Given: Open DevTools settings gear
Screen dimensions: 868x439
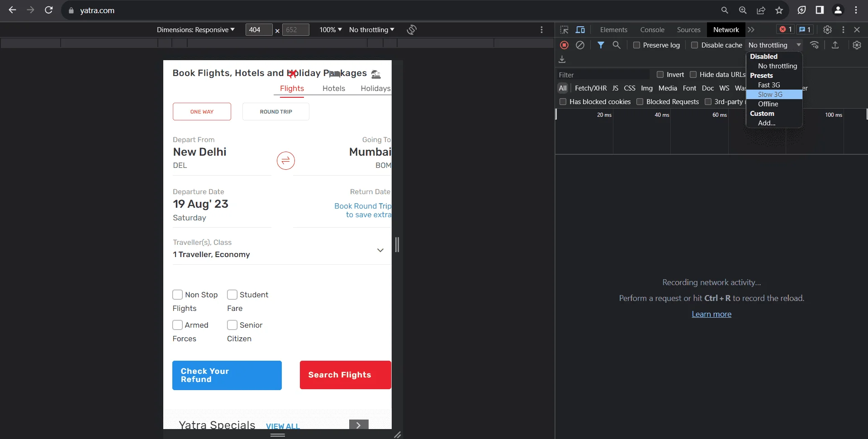Looking at the screenshot, I should [827, 29].
